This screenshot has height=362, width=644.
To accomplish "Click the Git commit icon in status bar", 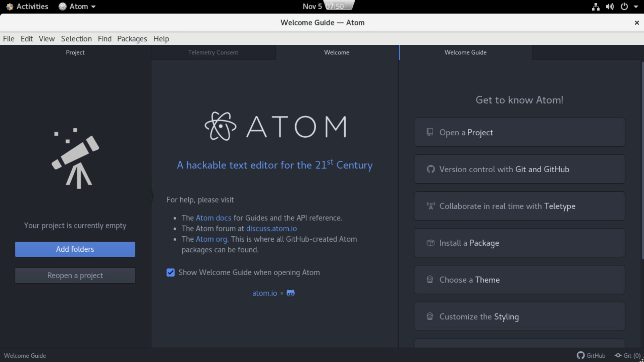I will click(x=618, y=355).
